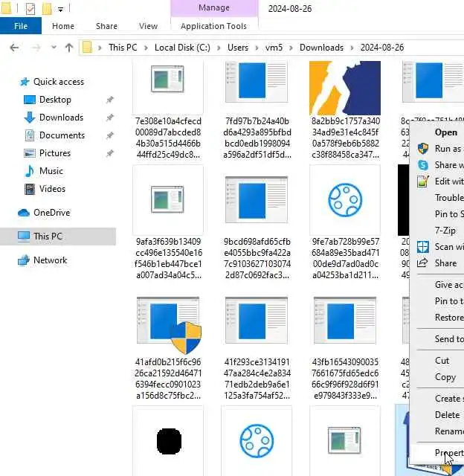Switch to the Home ribbon tab
Viewport: 464px width, 476px height.
click(63, 26)
